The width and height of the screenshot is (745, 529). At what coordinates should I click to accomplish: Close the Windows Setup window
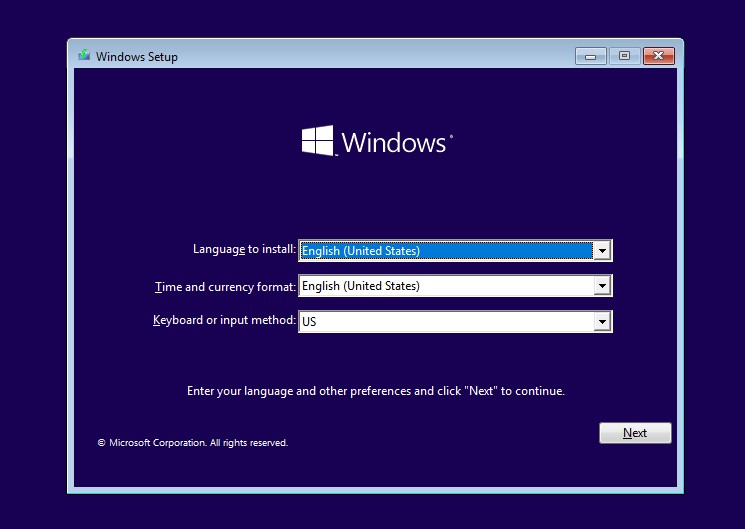659,56
